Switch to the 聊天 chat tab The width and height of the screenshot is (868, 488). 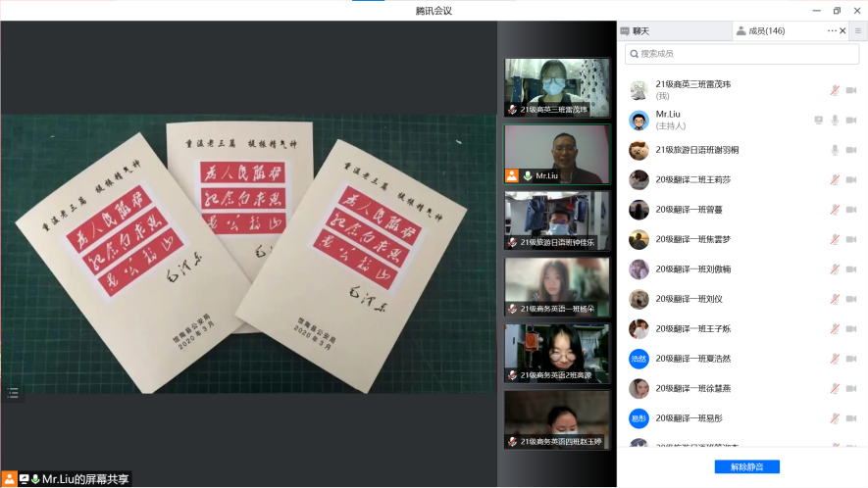pos(639,31)
